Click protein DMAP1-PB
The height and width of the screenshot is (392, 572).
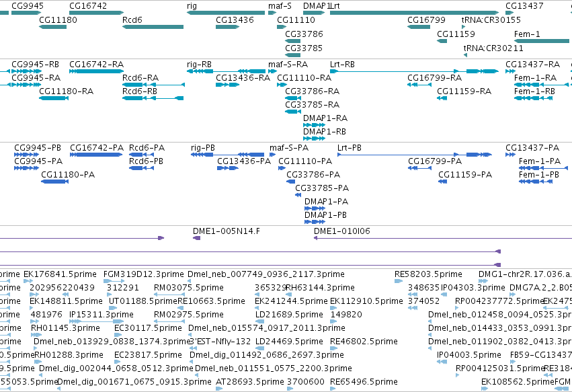[x=325, y=215]
